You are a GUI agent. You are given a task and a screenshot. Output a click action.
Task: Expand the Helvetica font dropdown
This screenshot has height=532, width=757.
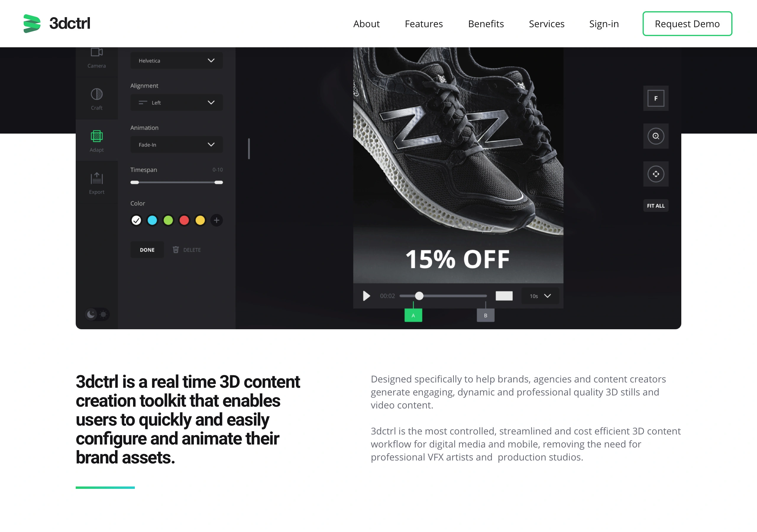(x=177, y=61)
